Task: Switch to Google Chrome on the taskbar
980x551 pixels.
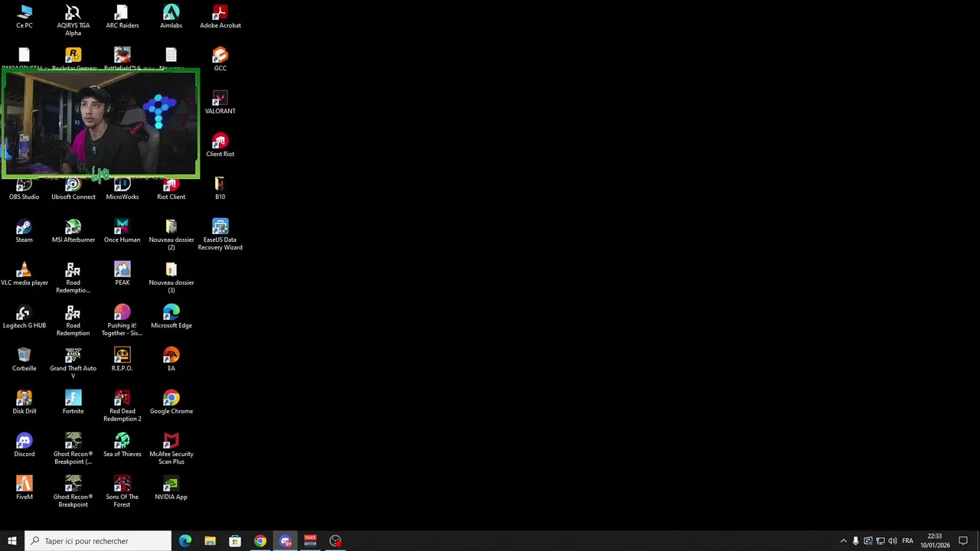Action: click(x=260, y=541)
